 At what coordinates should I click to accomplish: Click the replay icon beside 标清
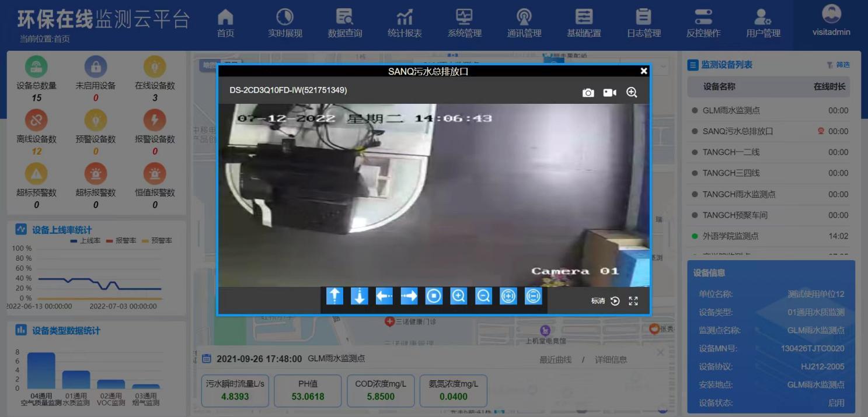pyautogui.click(x=615, y=301)
